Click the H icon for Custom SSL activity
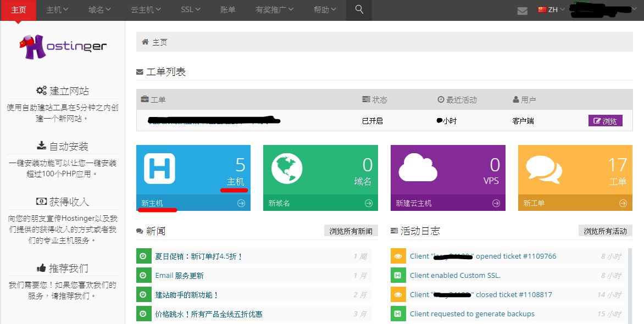This screenshot has width=644, height=324. coord(398,275)
